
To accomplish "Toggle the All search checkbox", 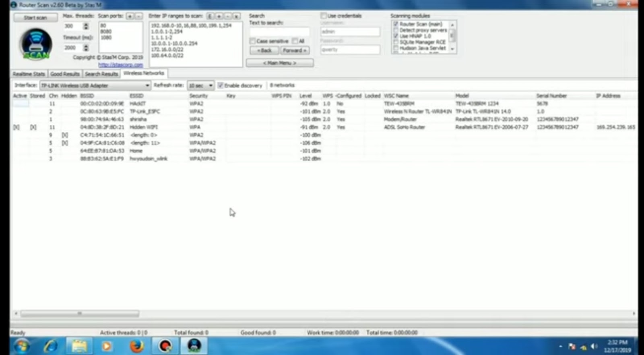I will coord(295,41).
